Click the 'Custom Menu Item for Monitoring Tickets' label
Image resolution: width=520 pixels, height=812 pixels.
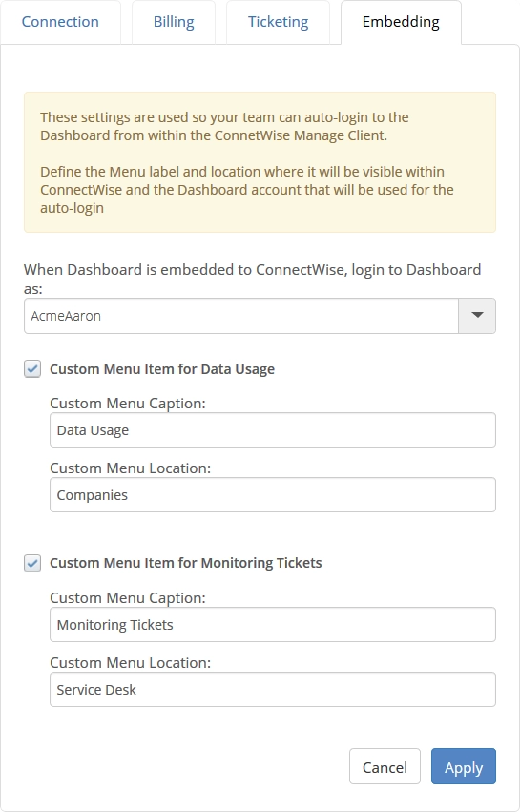pos(186,563)
